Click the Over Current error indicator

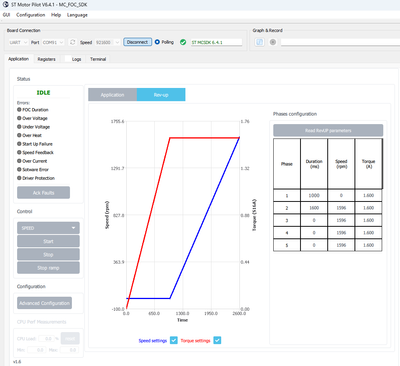[x=19, y=161]
